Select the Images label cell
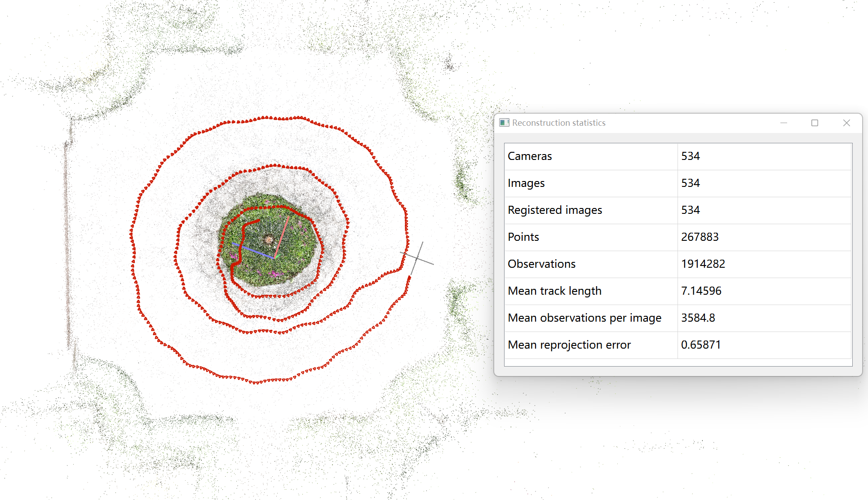 point(591,183)
